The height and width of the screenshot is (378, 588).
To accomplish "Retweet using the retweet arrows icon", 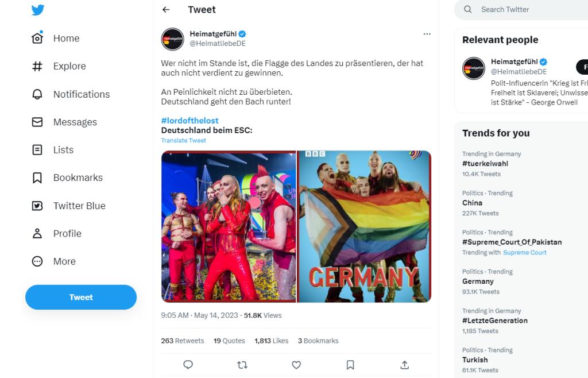I will click(242, 365).
